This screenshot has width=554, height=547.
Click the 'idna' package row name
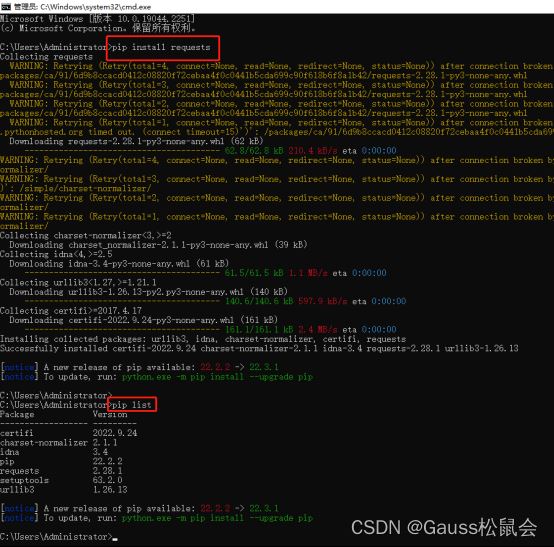pos(10,452)
